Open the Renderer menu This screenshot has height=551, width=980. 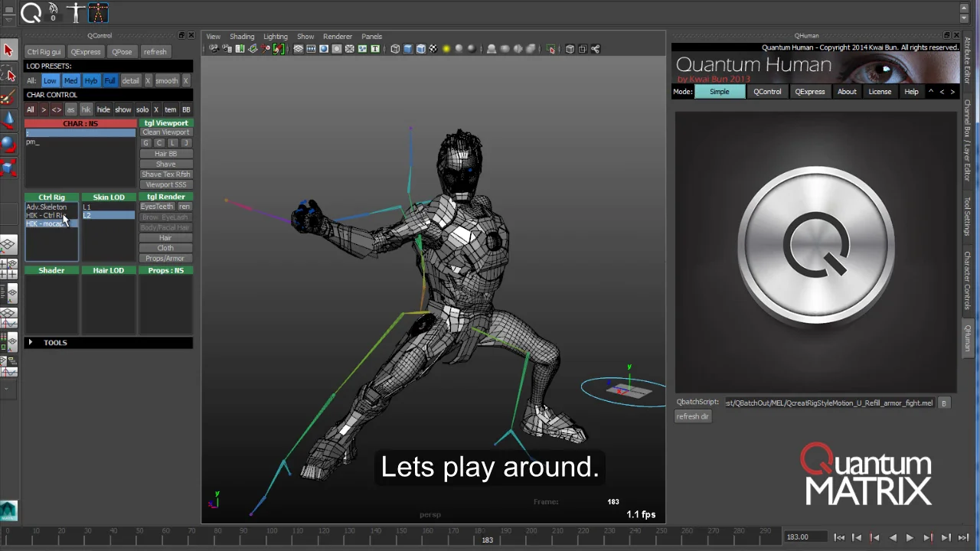pos(338,37)
